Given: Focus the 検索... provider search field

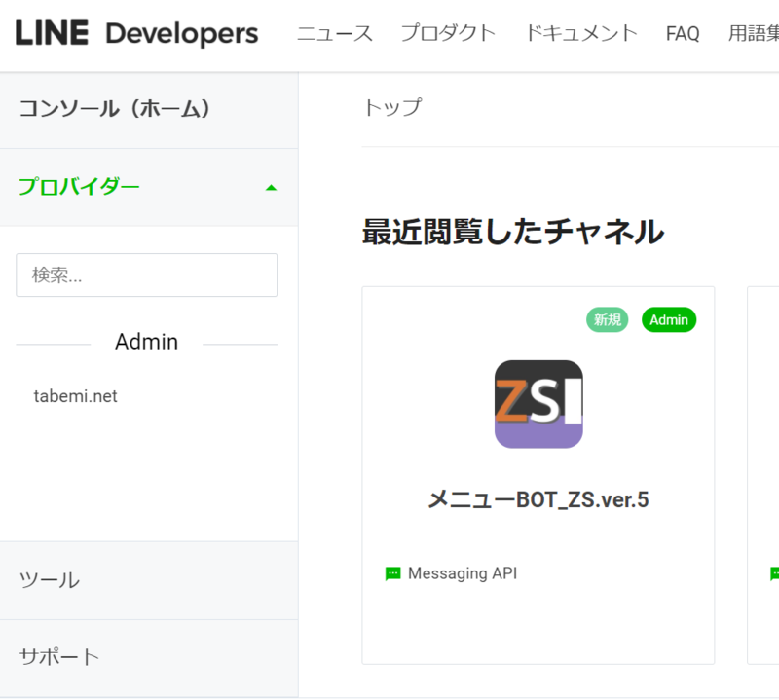Looking at the screenshot, I should point(147,276).
